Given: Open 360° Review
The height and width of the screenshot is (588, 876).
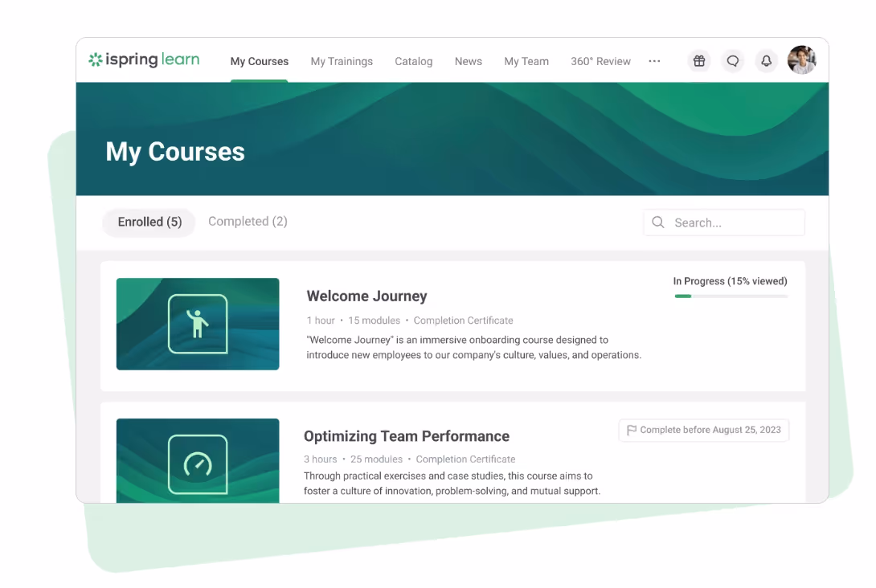Looking at the screenshot, I should point(600,61).
